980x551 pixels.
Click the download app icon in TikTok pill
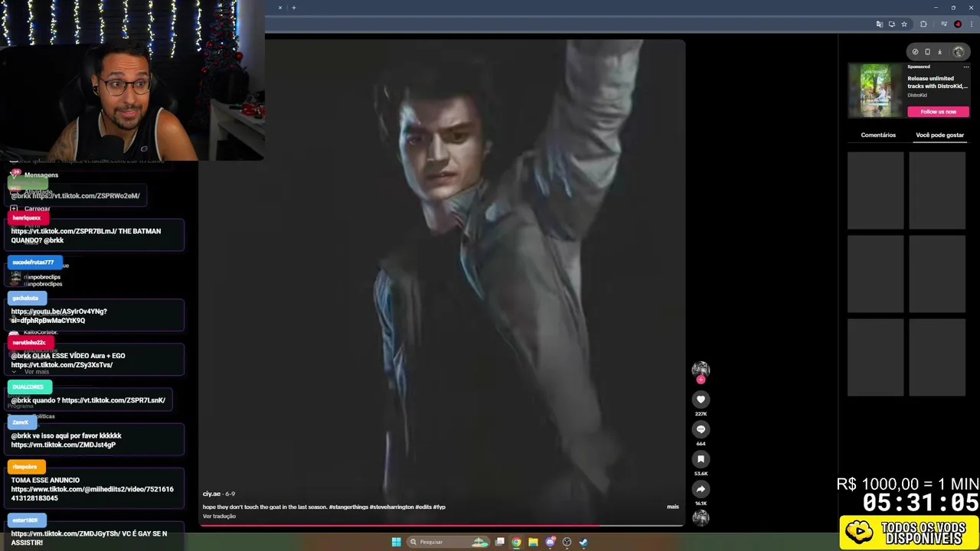point(939,52)
